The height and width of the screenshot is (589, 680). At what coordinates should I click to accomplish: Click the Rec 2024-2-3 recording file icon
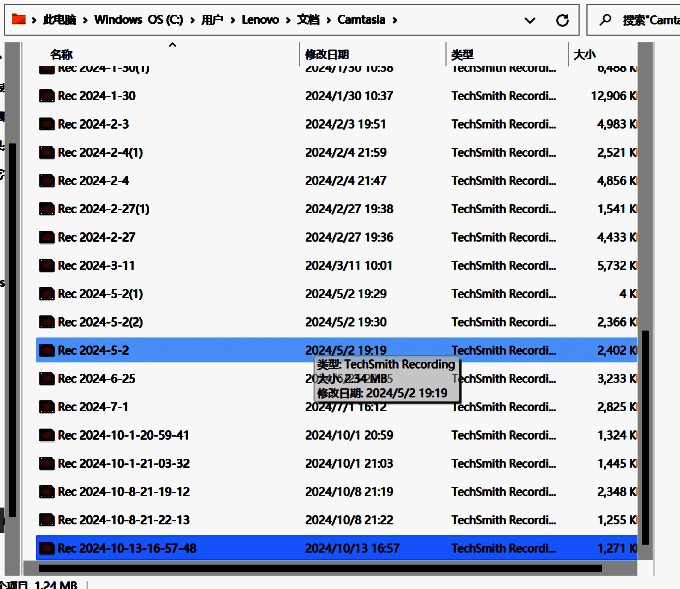[x=46, y=124]
